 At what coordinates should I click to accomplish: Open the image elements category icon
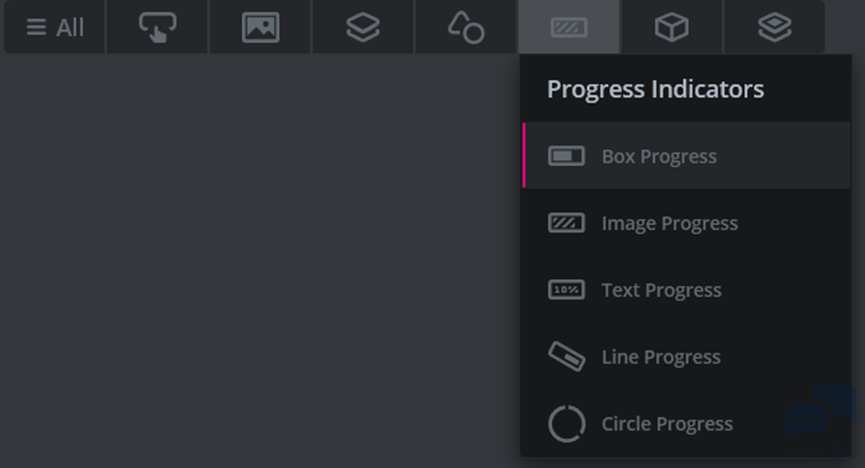click(260, 27)
